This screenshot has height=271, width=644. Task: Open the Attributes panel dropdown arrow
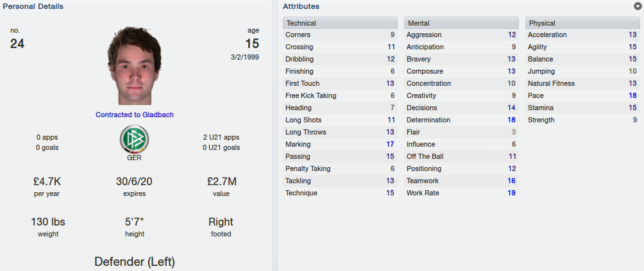pos(638,6)
